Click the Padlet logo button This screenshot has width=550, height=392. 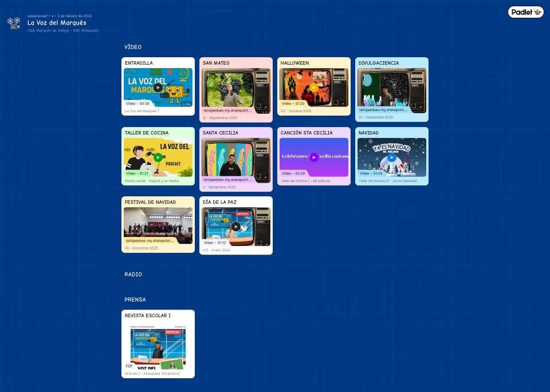[x=525, y=12]
